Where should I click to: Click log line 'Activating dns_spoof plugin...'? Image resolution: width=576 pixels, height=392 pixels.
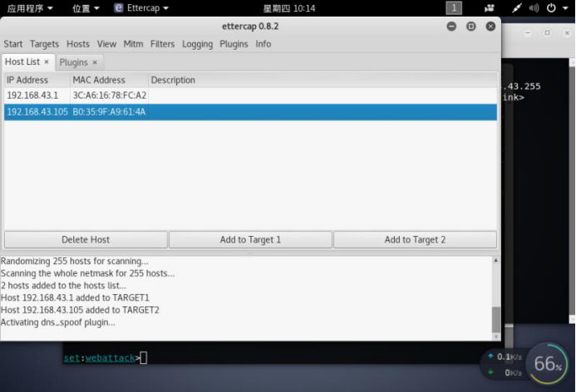58,322
